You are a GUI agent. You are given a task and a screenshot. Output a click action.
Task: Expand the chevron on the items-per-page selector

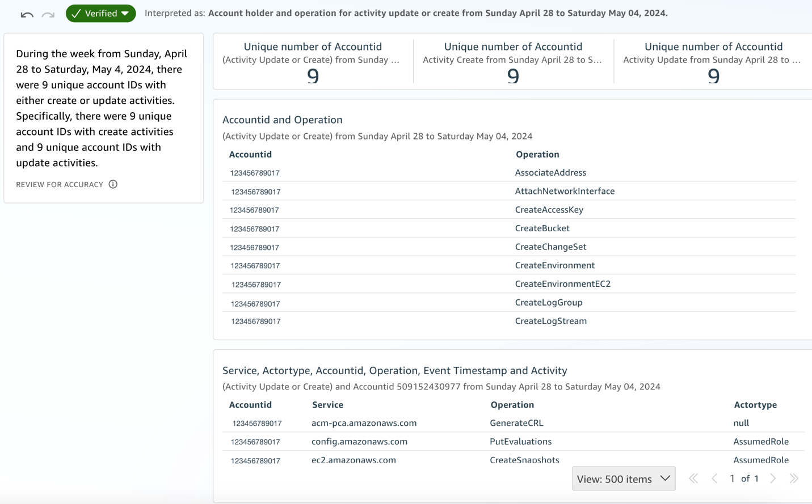click(664, 478)
